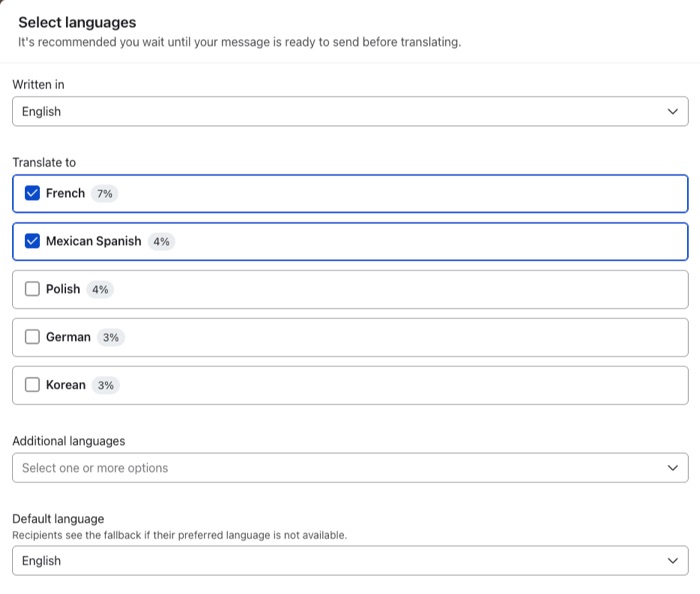Click the Additional languages chevron arrow
The width and height of the screenshot is (700, 594).
pos(673,468)
